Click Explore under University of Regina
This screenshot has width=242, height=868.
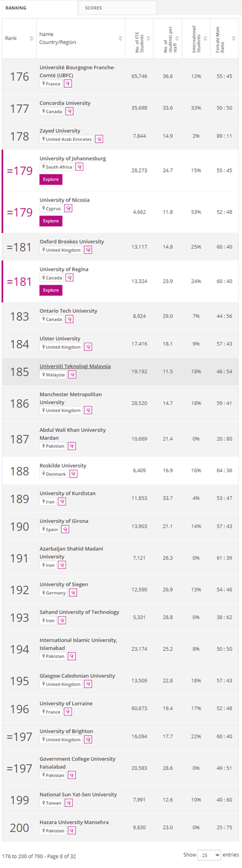point(51,290)
